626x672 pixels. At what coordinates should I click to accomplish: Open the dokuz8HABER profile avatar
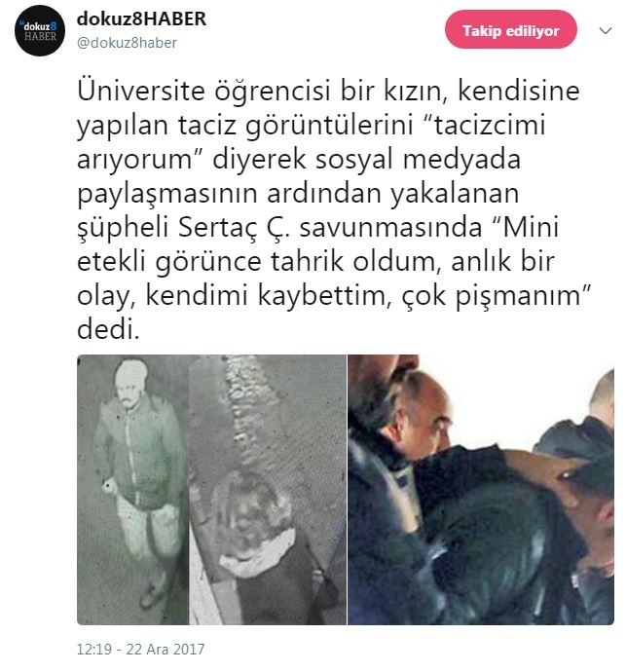(40, 31)
